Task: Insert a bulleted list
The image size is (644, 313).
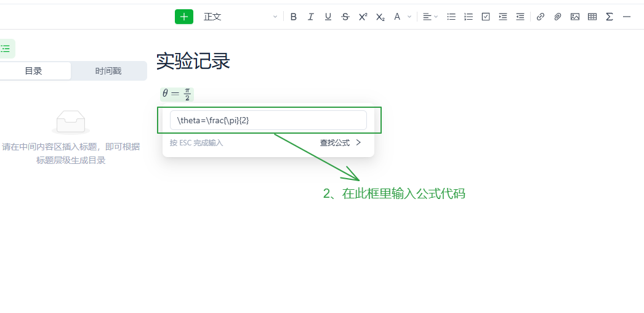Action: [x=451, y=17]
